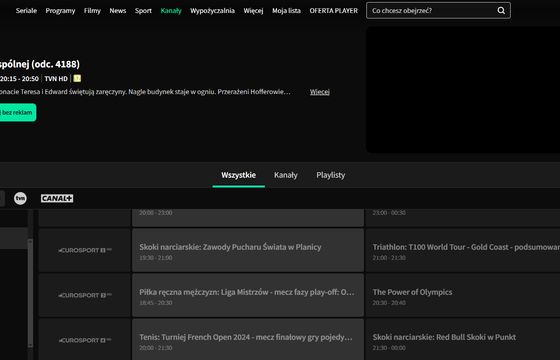Image resolution: width=560 pixels, height=360 pixels.
Task: Open The Power of Olympics program
Action: point(463,295)
